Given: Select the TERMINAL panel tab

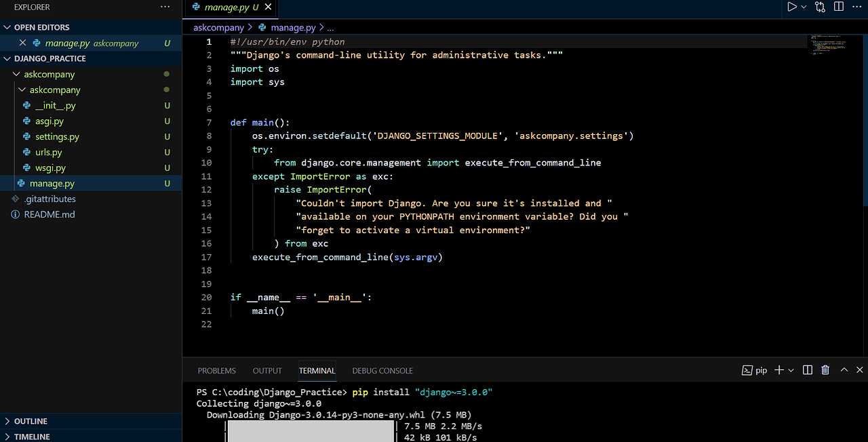Looking at the screenshot, I should [317, 371].
